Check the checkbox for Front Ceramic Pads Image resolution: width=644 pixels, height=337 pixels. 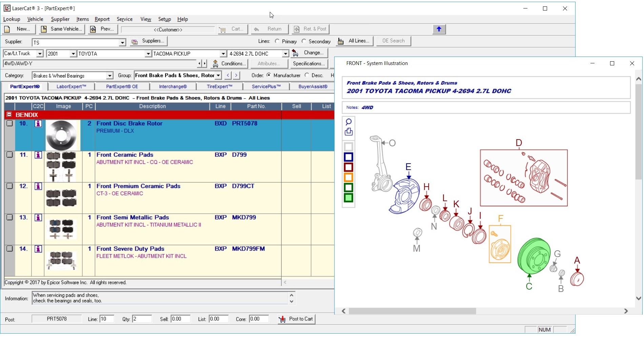tap(9, 155)
